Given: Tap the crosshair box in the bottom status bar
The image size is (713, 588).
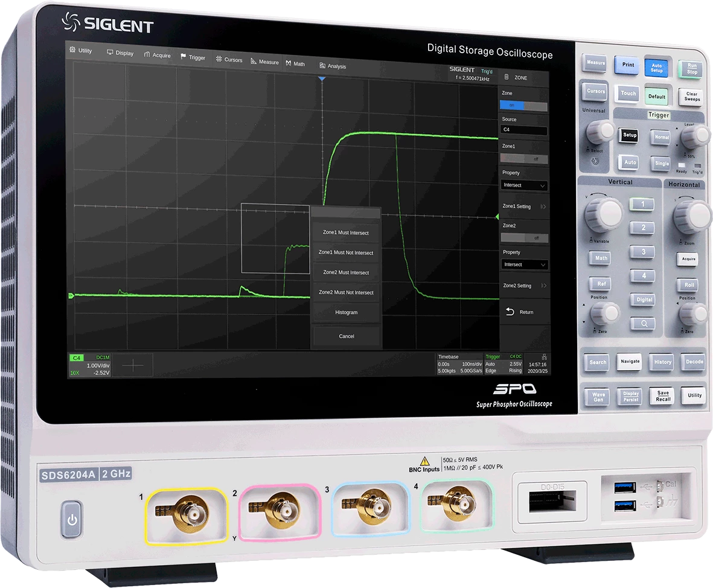Looking at the screenshot, I should pyautogui.click(x=133, y=365).
